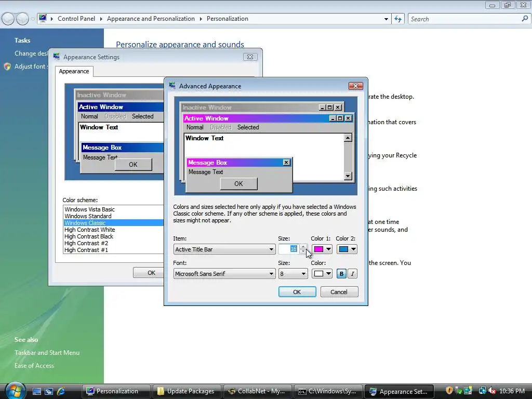Click Normal menu item in advanced preview
The height and width of the screenshot is (399, 532).
click(x=195, y=127)
